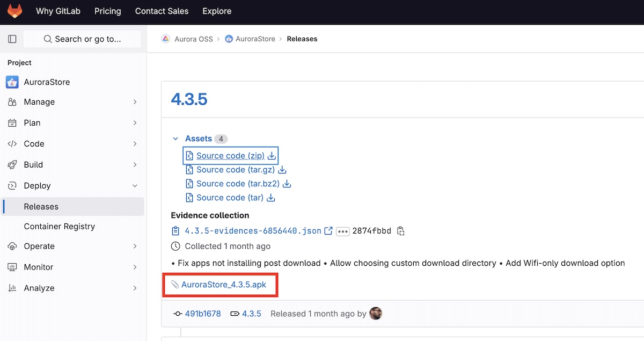The image size is (644, 341).
Task: Open the commit 491b1678 link
Action: click(202, 314)
